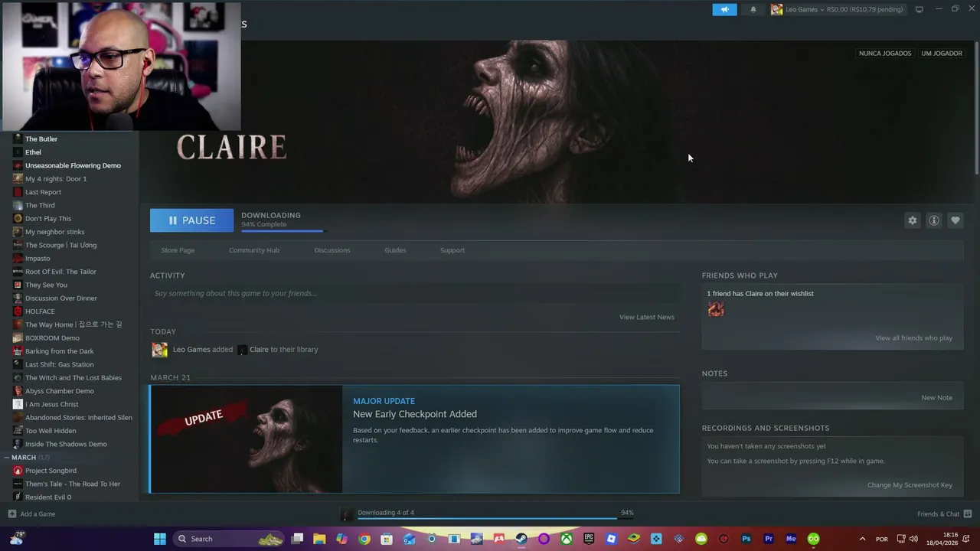980x551 pixels.
Task: Click Add a Game plus icon
Action: 11,514
